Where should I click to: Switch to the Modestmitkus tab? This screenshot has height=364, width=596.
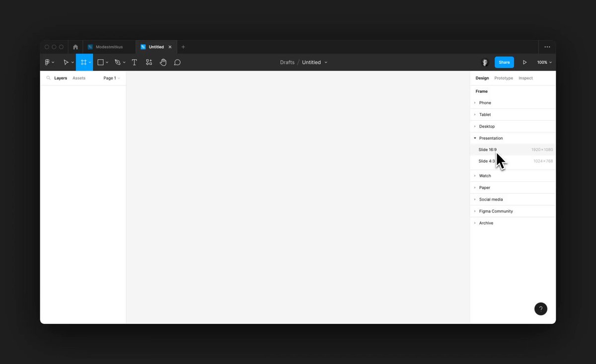pyautogui.click(x=109, y=47)
